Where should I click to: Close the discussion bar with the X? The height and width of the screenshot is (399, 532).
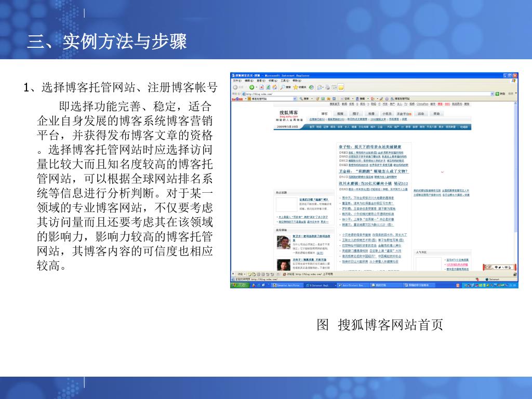(233, 274)
